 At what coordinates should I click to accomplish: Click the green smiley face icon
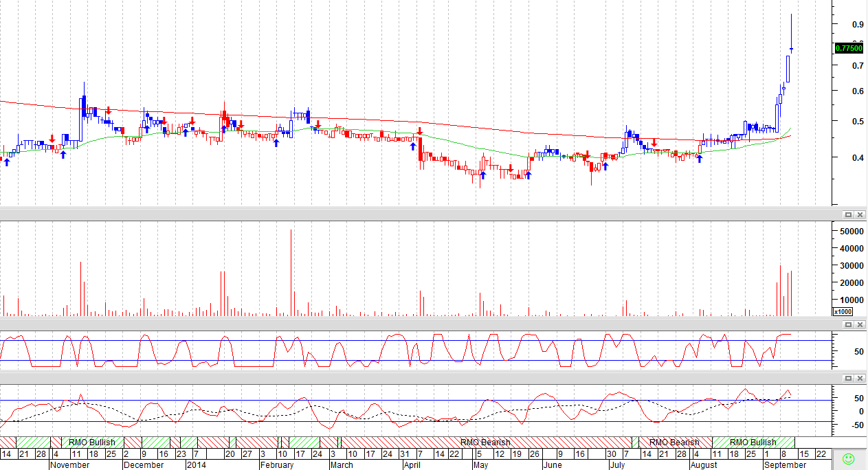click(849, 458)
